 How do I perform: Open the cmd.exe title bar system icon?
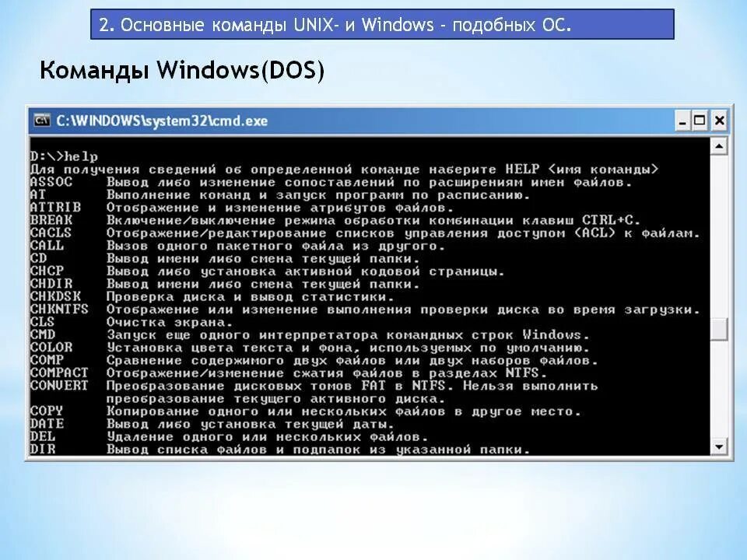click(x=42, y=121)
